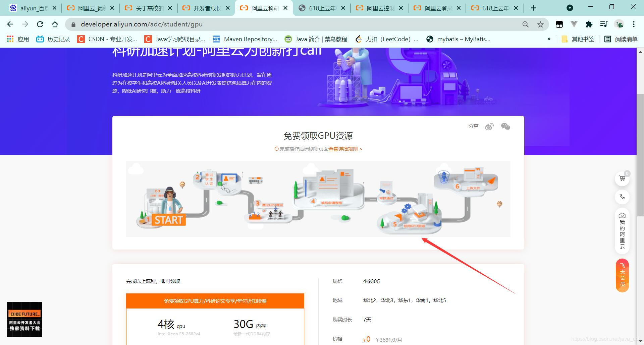
Task: Click the 免费领取GPU算力 orange banner
Action: (215, 301)
